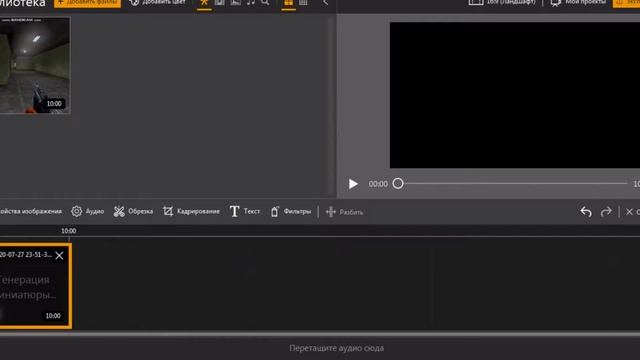Undo the last action
The height and width of the screenshot is (360, 640).
(x=586, y=211)
